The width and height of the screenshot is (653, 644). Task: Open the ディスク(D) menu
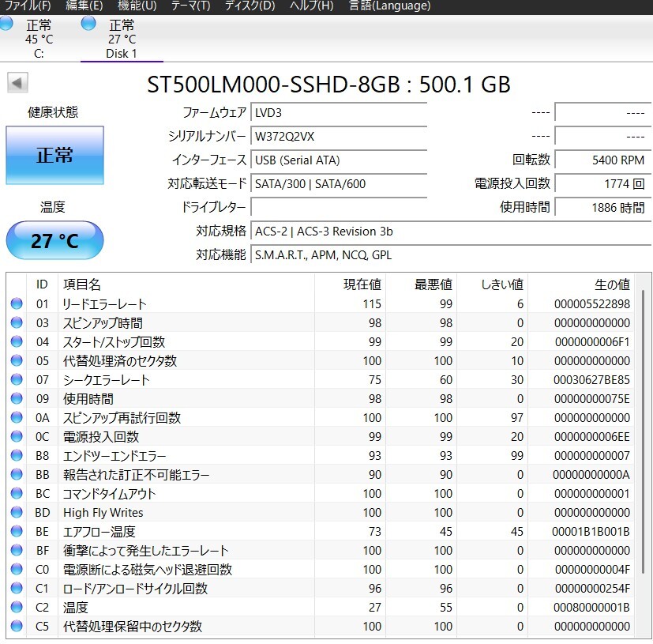(250, 6)
